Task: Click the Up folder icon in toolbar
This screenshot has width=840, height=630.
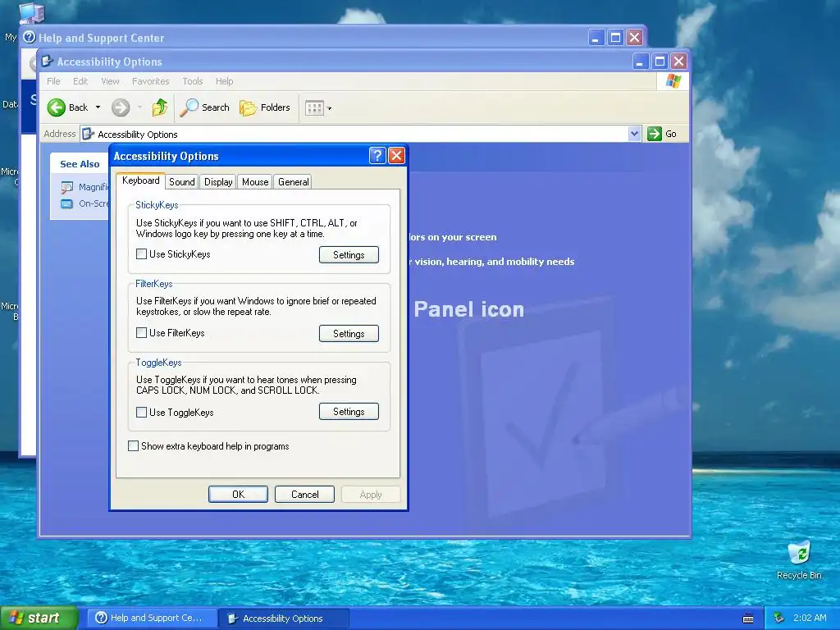Action: [x=159, y=107]
